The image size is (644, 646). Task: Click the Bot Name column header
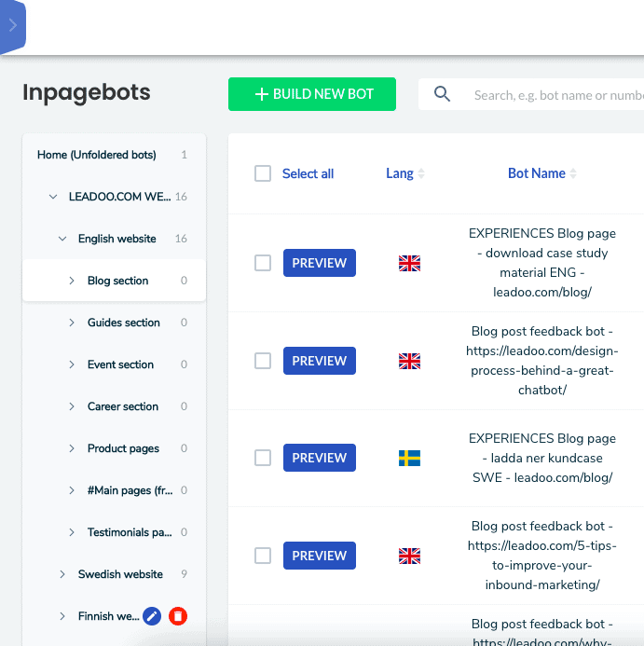[536, 173]
